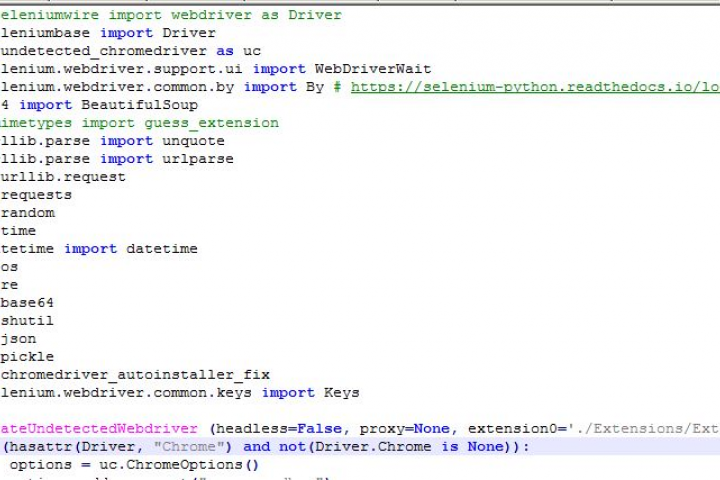Click the seleniumbase Driver import line
Screen dimensions: 720x480
tap(108, 33)
